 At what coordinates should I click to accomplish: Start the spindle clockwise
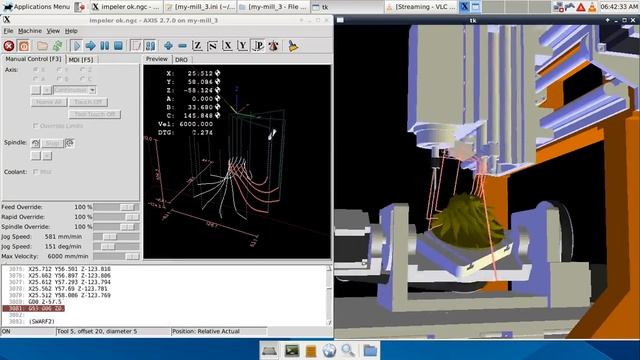pos(69,143)
